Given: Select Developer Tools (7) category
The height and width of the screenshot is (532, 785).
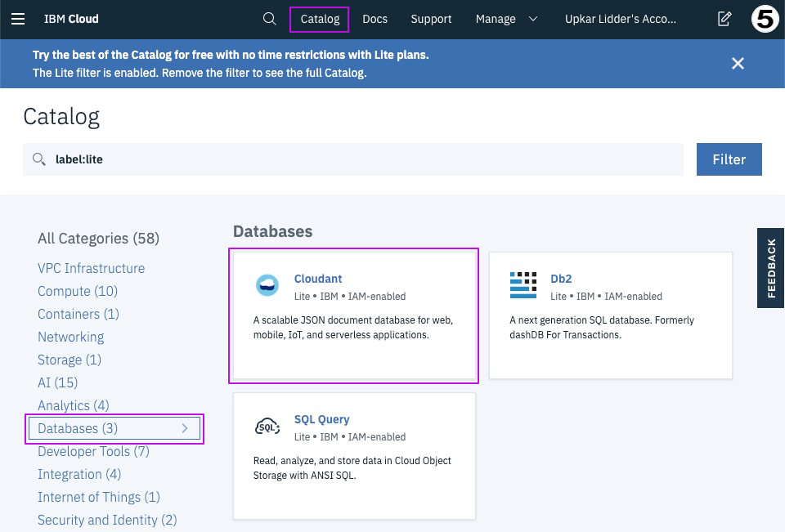Looking at the screenshot, I should 93,451.
